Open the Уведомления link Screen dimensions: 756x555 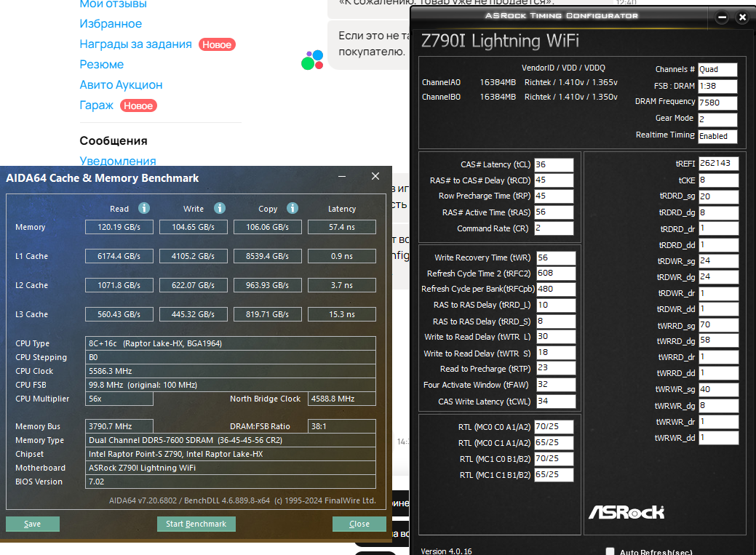(x=118, y=161)
